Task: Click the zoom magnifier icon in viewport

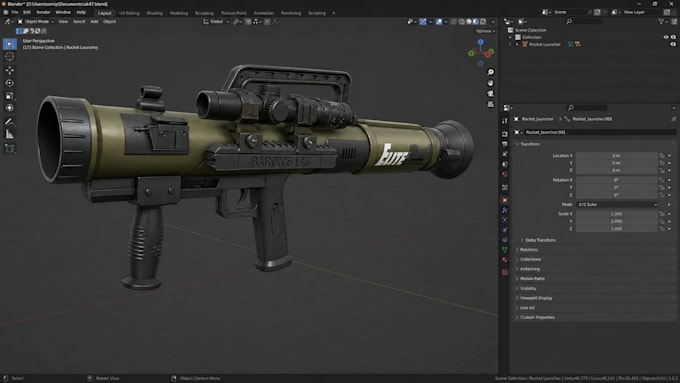Action: click(x=490, y=72)
